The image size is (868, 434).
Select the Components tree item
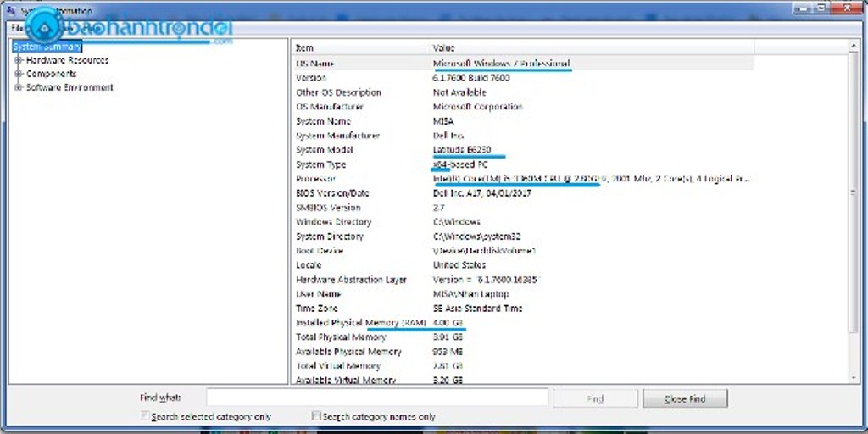pos(52,74)
